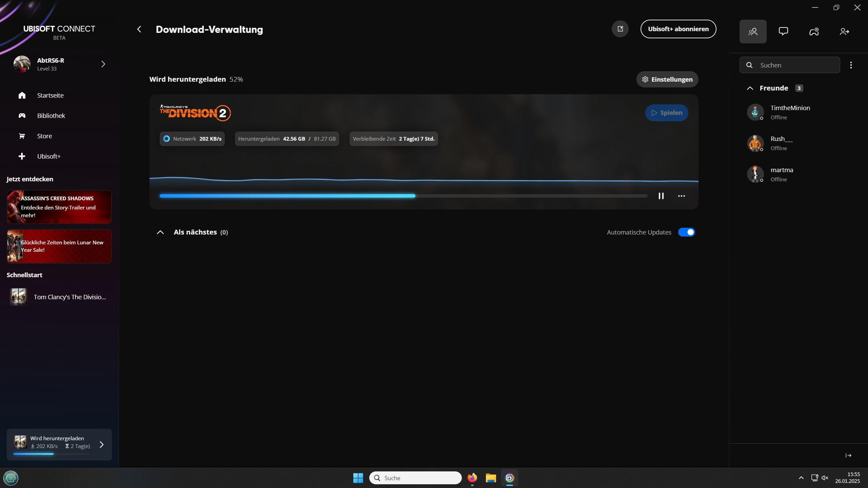Open the clock showing 15:55
Viewport: 868px width, 488px height.
847,478
